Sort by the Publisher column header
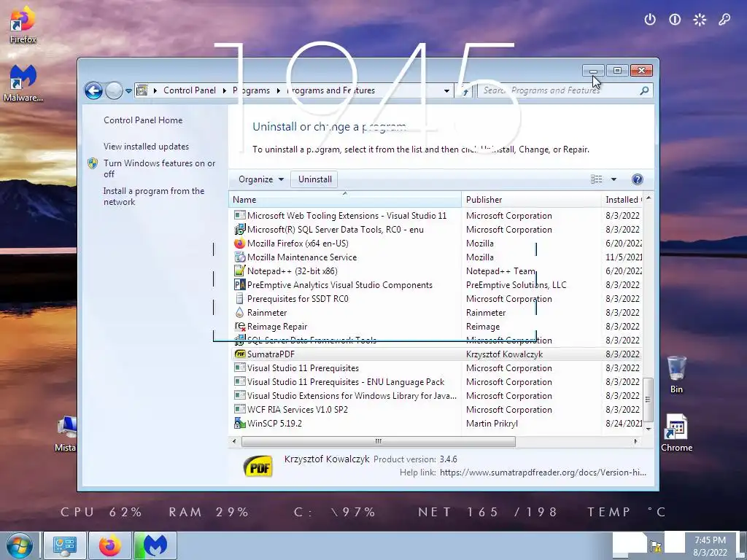This screenshot has height=560, width=747. tap(531, 200)
